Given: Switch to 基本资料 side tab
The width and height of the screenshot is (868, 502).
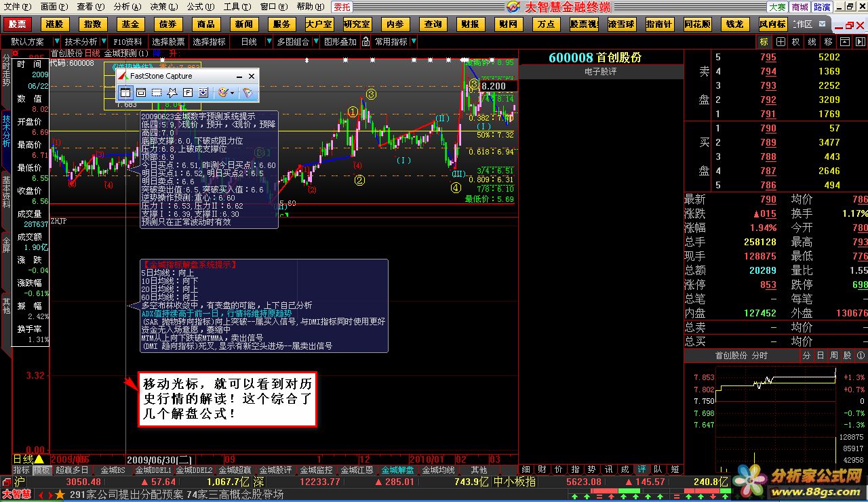Looking at the screenshot, I should click(5, 191).
